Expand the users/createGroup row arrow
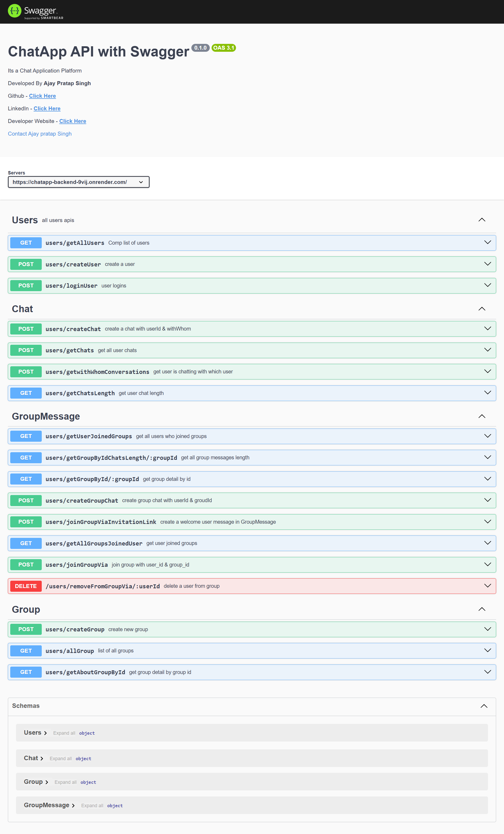The width and height of the screenshot is (504, 834). 487,629
